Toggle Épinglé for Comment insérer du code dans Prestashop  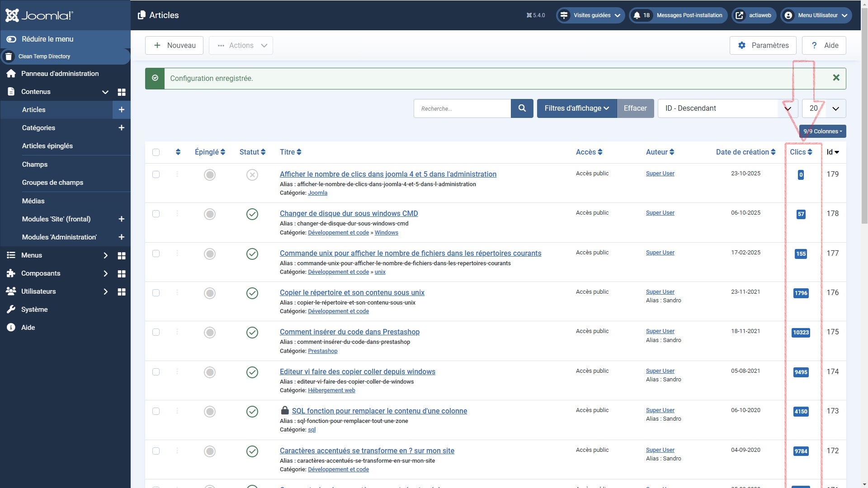(x=209, y=333)
